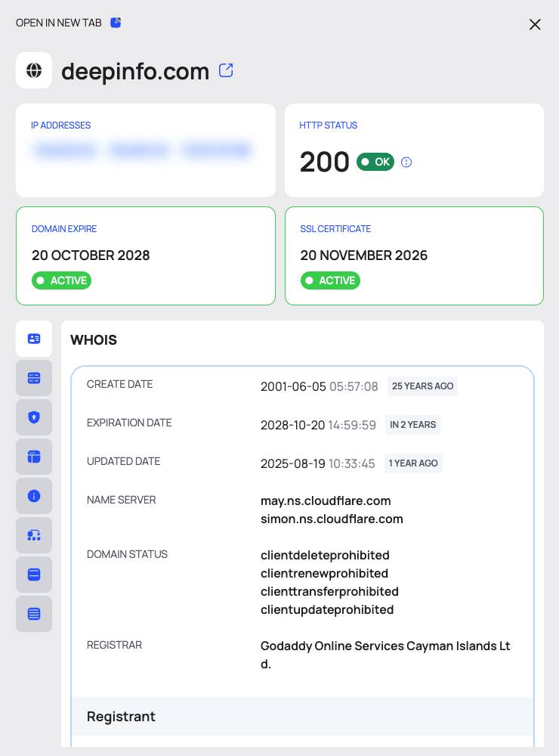559x756 pixels.
Task: Click the OPEN IN NEW TAB link
Action: 59,23
